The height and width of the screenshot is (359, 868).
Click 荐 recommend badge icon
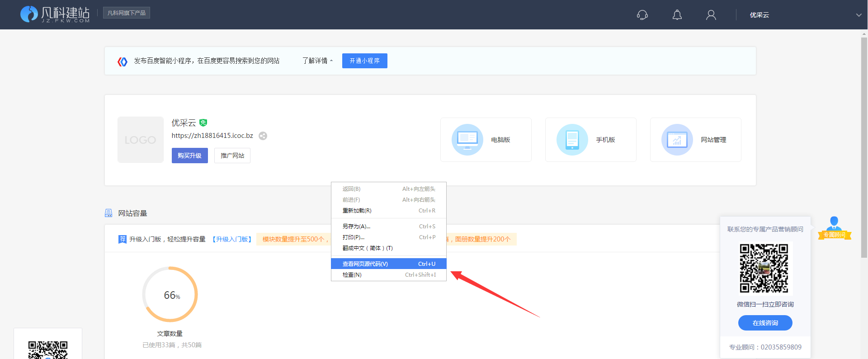click(123, 239)
